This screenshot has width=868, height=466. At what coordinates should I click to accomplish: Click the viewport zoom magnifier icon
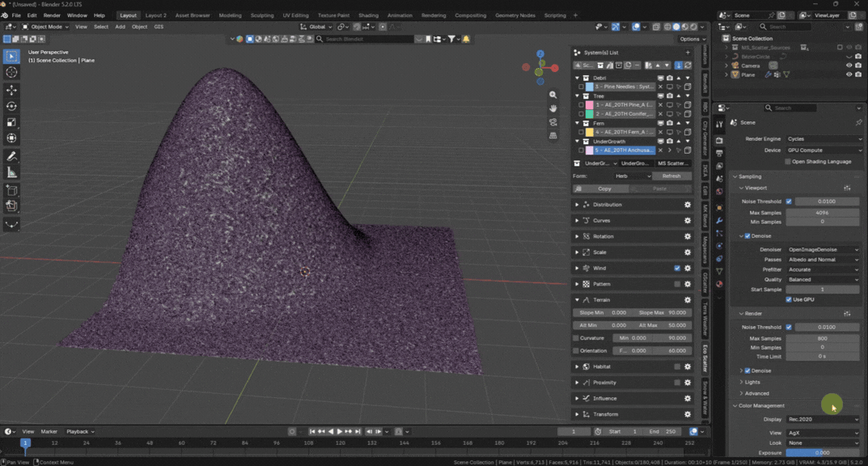pyautogui.click(x=553, y=95)
